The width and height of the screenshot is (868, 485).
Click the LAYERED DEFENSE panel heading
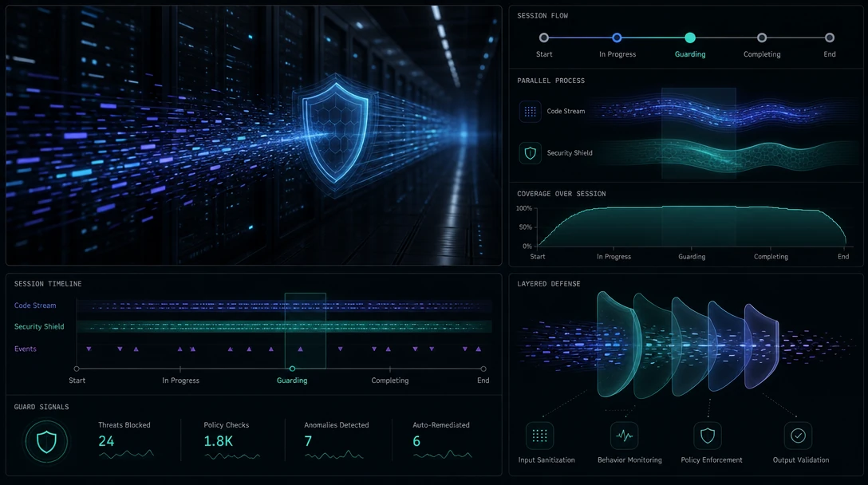(x=549, y=283)
